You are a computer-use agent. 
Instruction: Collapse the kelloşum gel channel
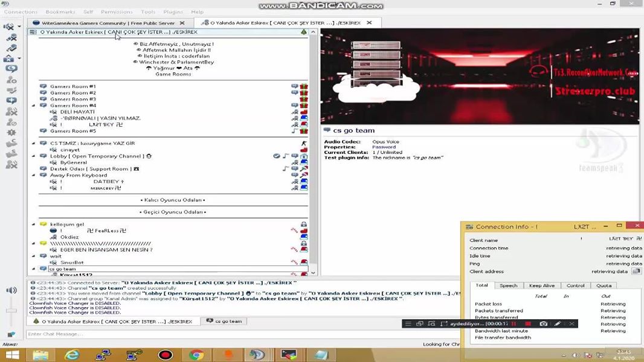[x=34, y=224]
